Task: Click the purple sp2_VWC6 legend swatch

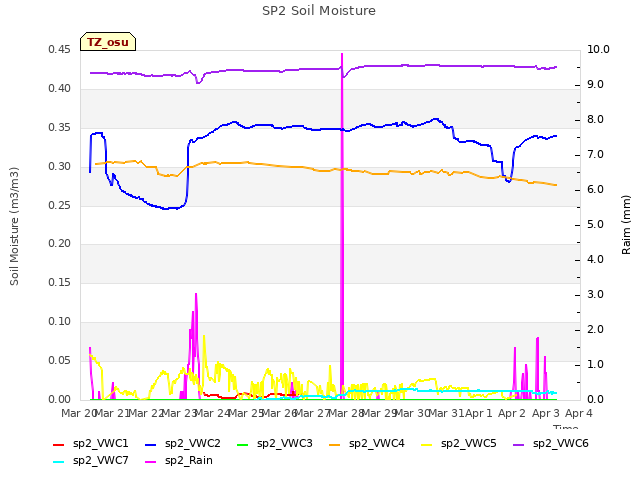Action: pos(519,444)
